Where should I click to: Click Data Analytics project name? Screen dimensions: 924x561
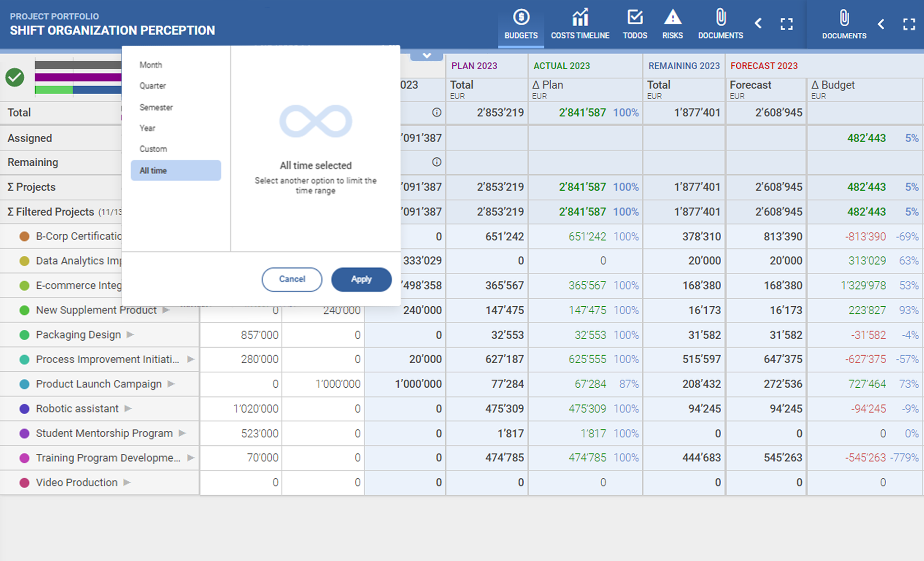coord(78,261)
